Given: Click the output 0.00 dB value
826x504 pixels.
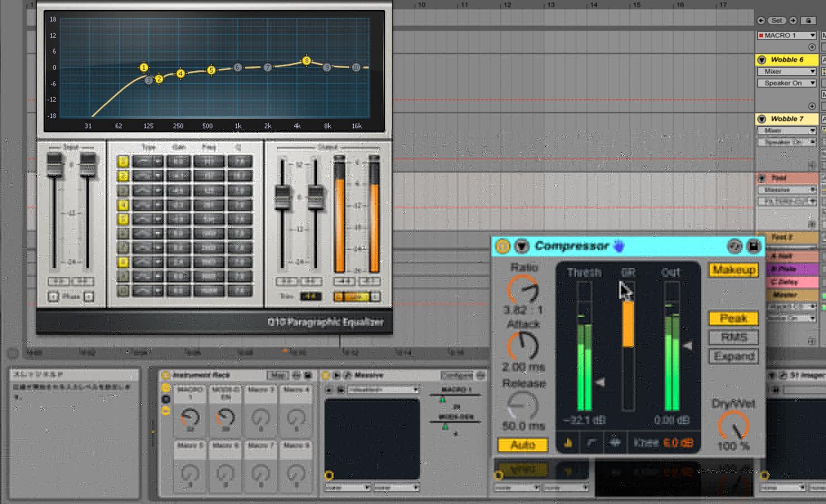Looking at the screenshot, I should coord(672,420).
